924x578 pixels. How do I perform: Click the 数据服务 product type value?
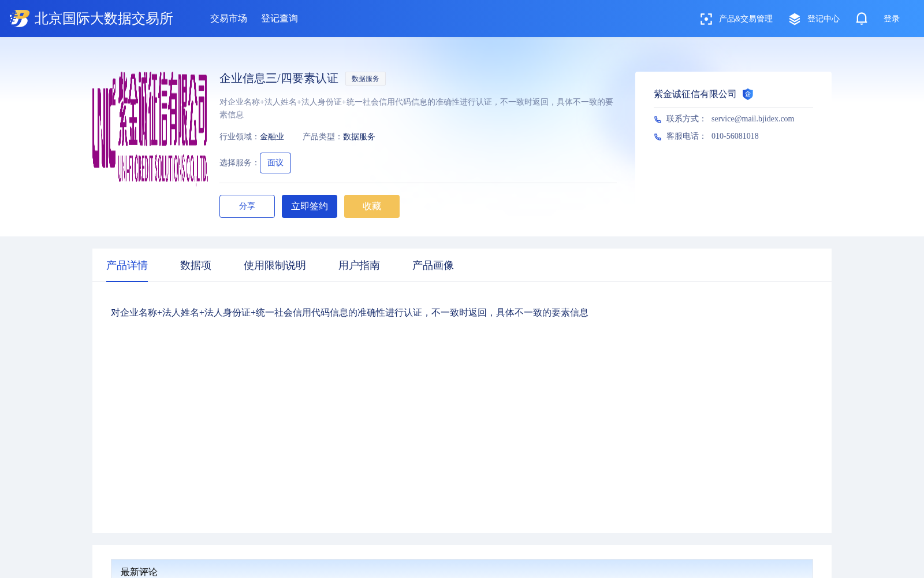(x=359, y=137)
